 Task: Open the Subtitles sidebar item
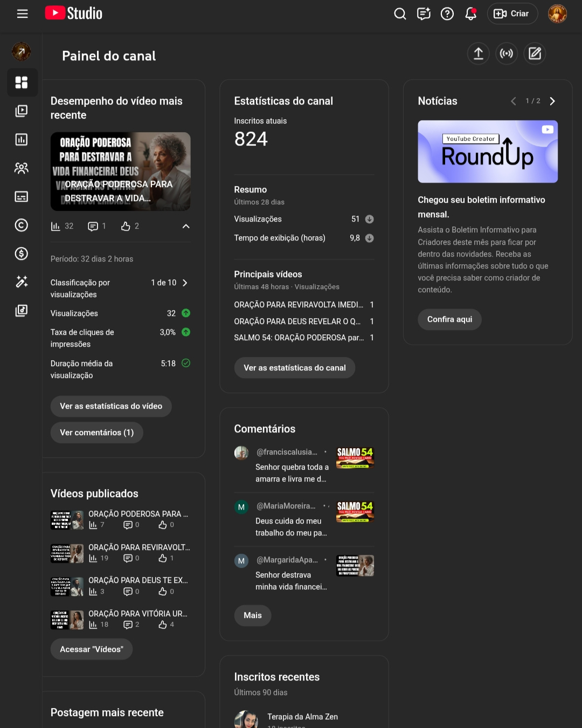(x=22, y=197)
